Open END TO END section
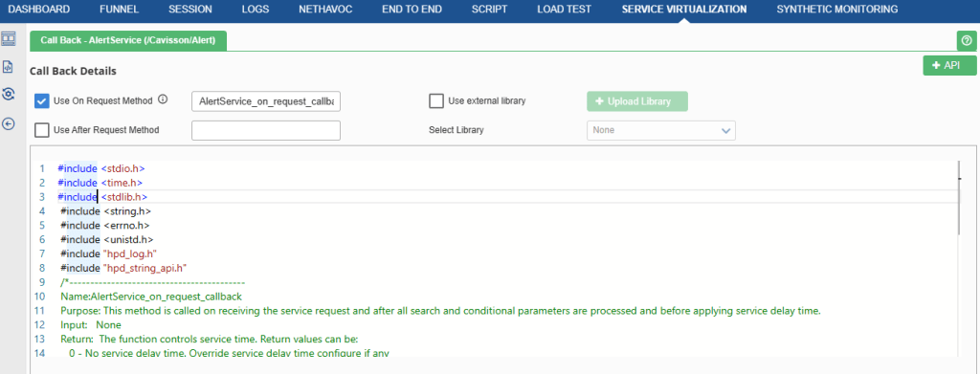The image size is (980, 374). (x=412, y=10)
